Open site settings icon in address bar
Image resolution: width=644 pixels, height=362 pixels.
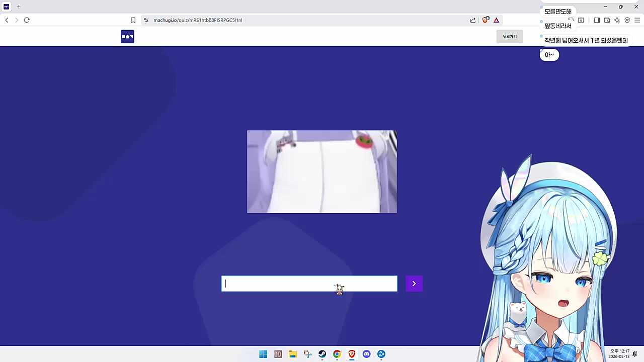(146, 20)
